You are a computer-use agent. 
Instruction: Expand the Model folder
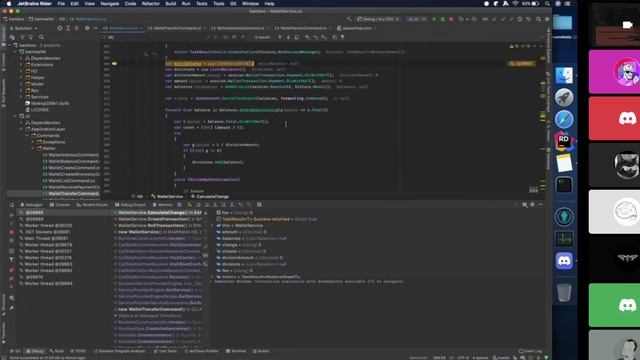21,84
